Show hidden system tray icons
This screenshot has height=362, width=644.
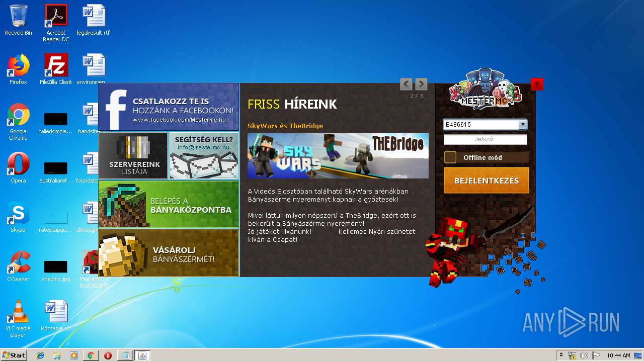561,355
